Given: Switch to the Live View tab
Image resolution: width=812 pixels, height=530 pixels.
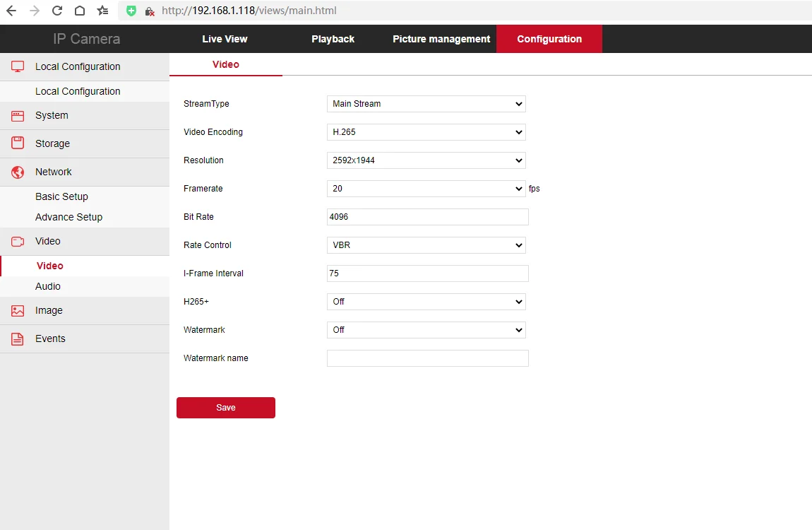Looking at the screenshot, I should [225, 39].
